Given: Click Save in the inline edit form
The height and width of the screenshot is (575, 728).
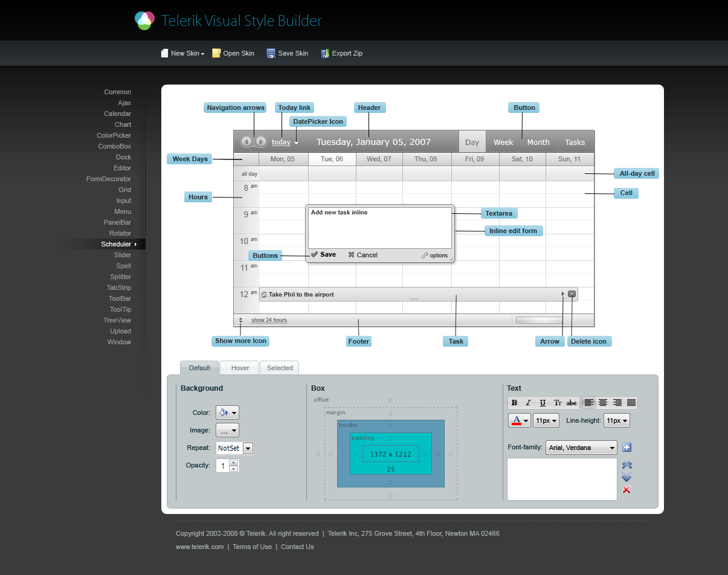Looking at the screenshot, I should click(324, 255).
